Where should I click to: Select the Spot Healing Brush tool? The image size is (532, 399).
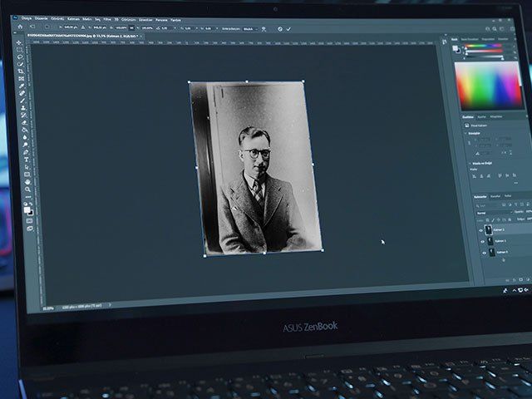(22, 93)
